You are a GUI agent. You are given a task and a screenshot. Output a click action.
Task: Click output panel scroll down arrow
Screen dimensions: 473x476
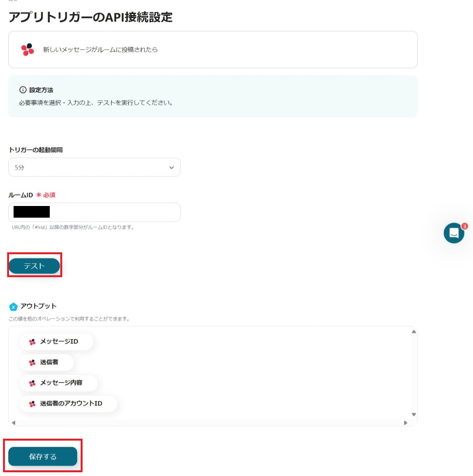(414, 414)
